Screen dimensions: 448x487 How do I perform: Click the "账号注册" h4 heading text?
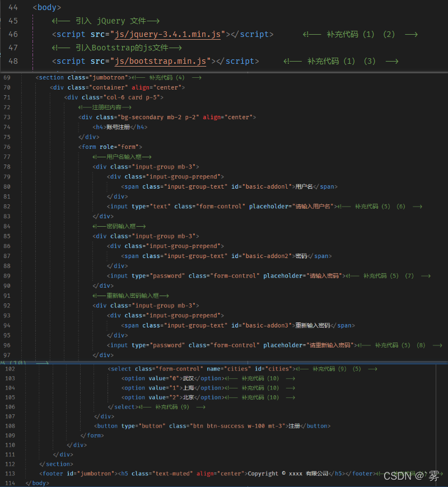pos(118,127)
